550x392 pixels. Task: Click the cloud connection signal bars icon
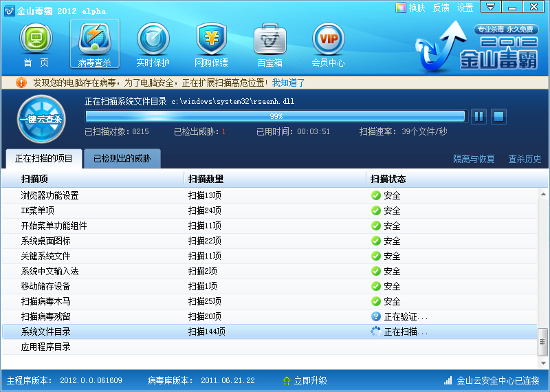(x=448, y=380)
